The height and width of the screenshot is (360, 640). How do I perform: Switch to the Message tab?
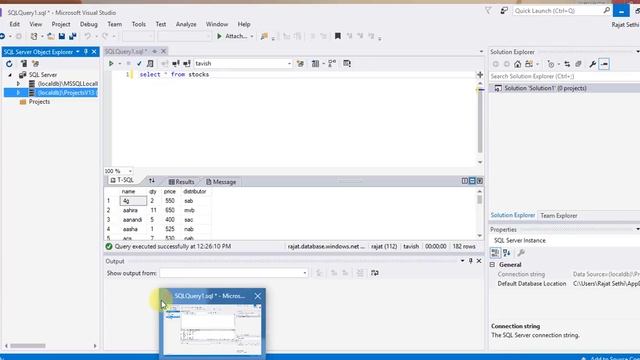coord(221,182)
